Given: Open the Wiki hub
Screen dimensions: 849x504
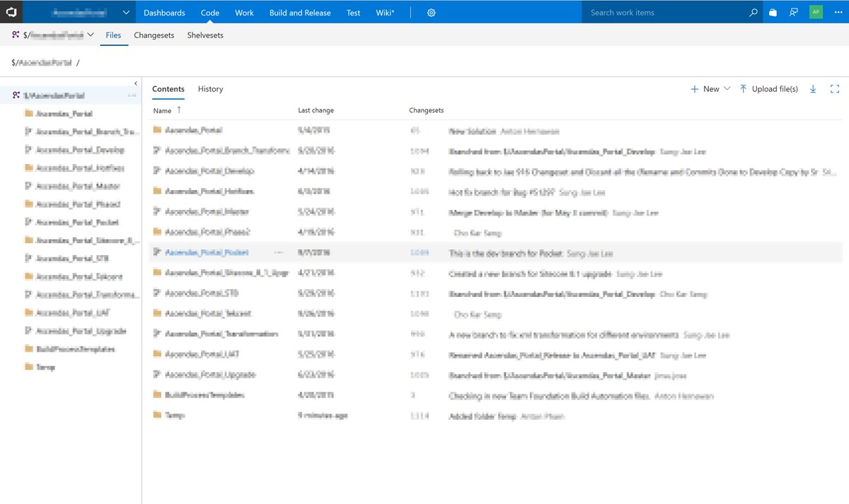Looking at the screenshot, I should (386, 13).
